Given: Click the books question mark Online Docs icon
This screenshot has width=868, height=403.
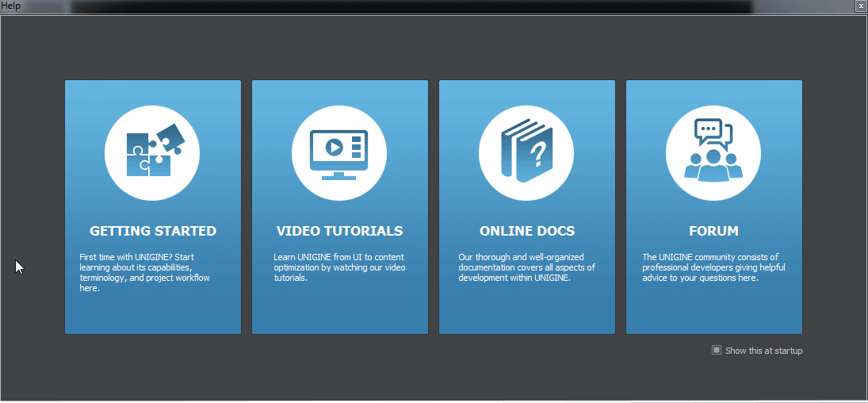Looking at the screenshot, I should (x=526, y=152).
